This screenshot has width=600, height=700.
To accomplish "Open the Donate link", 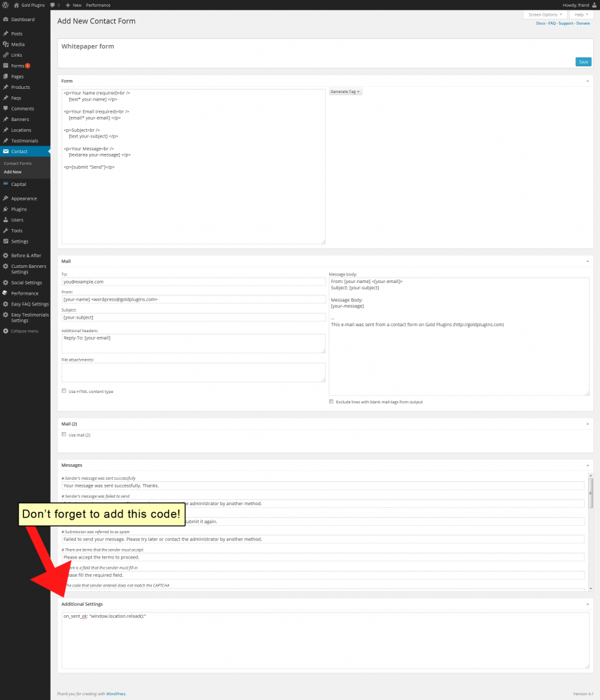I will (x=582, y=23).
